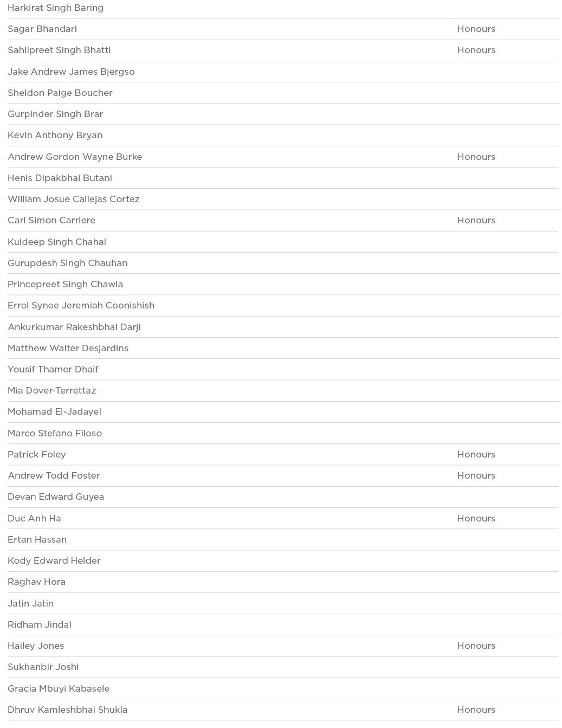This screenshot has width=562, height=728.
Task: Select the Jake Andrew James Bjergso row
Action: (x=71, y=72)
